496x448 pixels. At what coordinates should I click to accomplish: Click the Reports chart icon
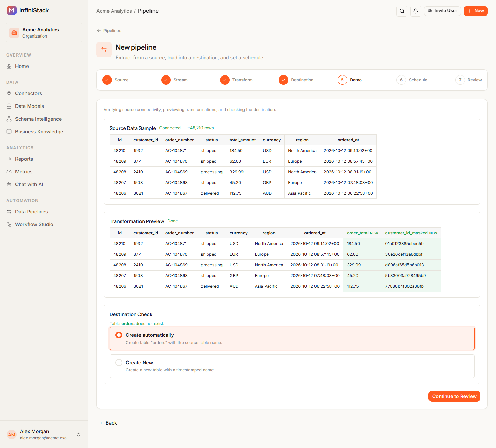coord(9,159)
